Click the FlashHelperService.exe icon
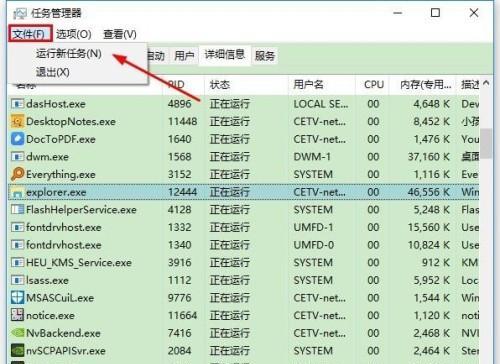Viewport: 500px width, 364px height. (17, 210)
